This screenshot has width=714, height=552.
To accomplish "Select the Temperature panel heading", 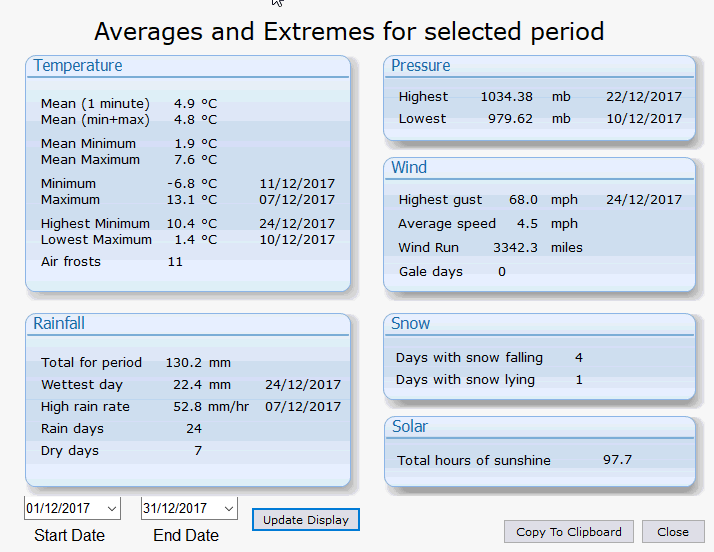I will 78,65.
